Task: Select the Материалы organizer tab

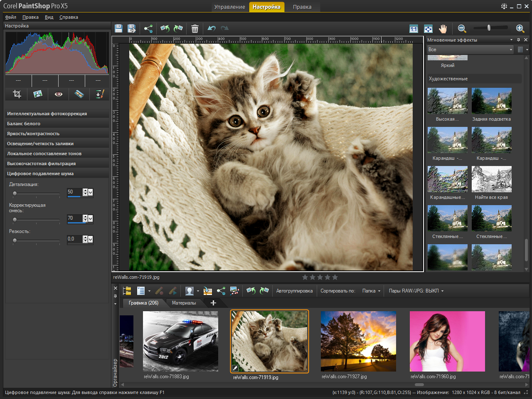Action: [x=184, y=303]
